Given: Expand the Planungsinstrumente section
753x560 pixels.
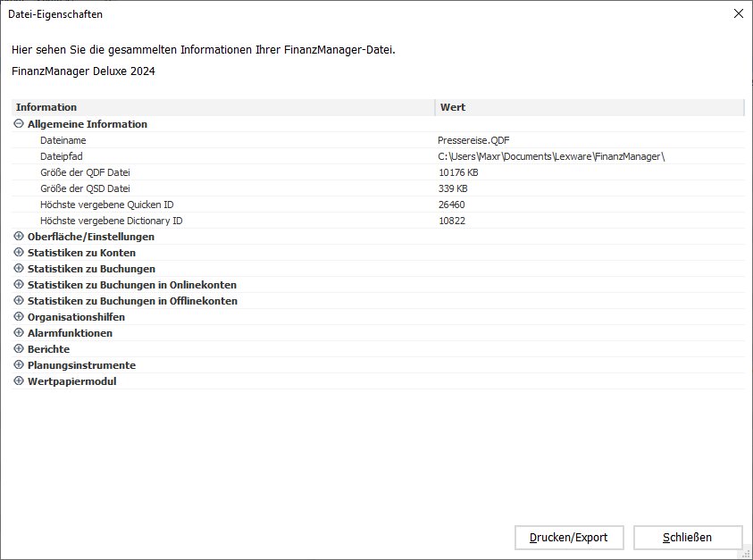Looking at the screenshot, I should click(x=20, y=365).
